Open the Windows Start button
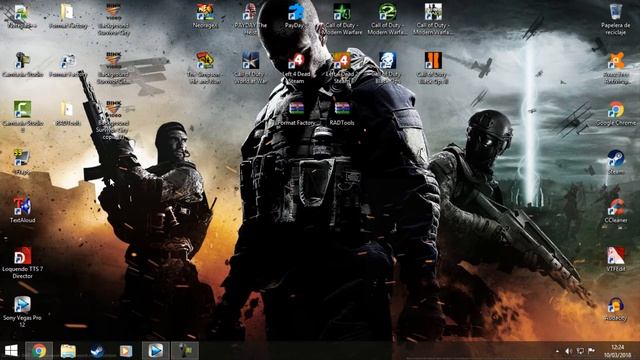Viewport: 640px width, 360px height. (11, 351)
